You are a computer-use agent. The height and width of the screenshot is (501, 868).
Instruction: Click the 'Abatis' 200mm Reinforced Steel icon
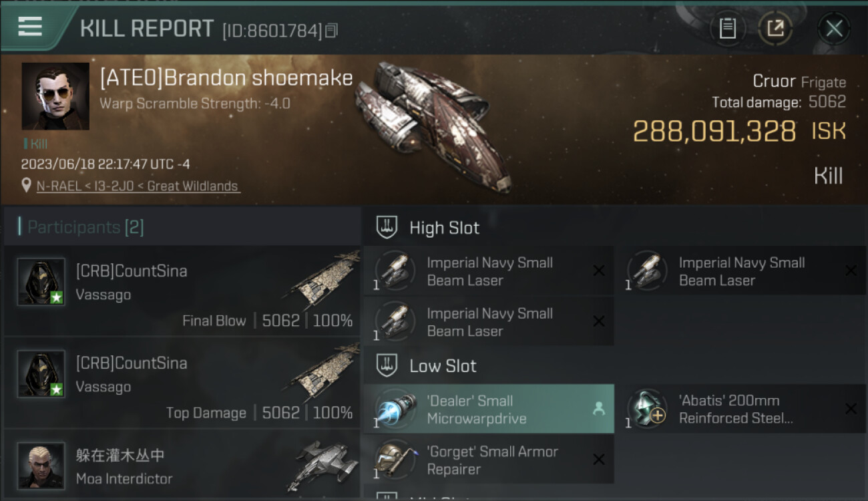tap(645, 409)
